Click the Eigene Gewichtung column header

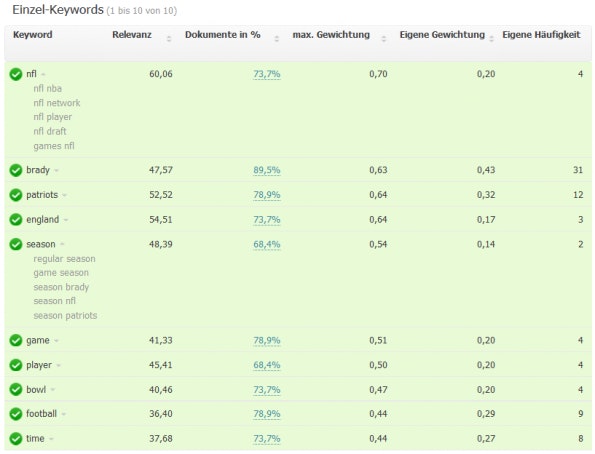(442, 35)
